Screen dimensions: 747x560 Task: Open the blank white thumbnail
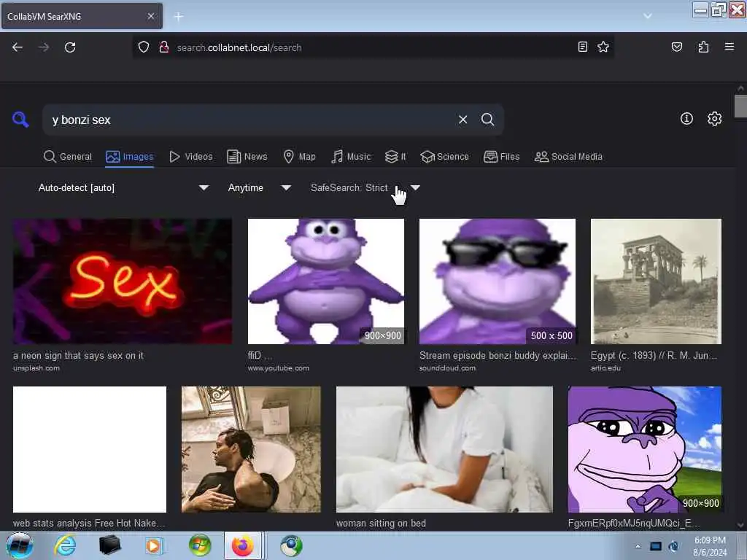pyautogui.click(x=90, y=449)
